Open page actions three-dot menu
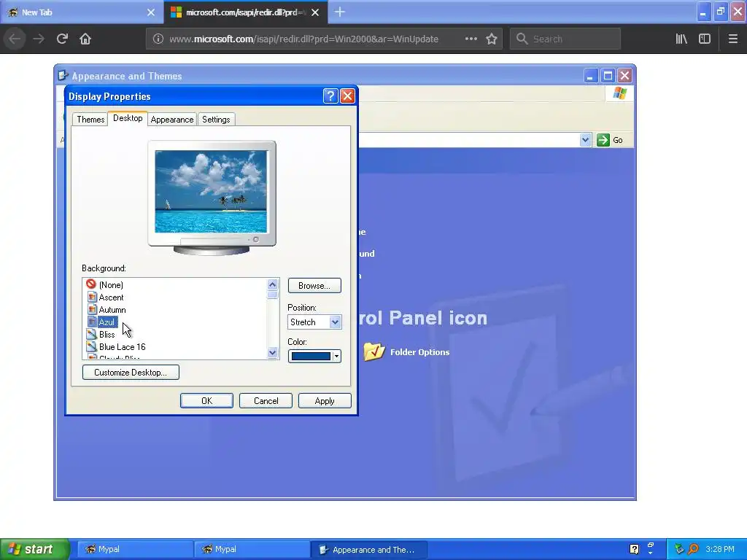 (471, 39)
